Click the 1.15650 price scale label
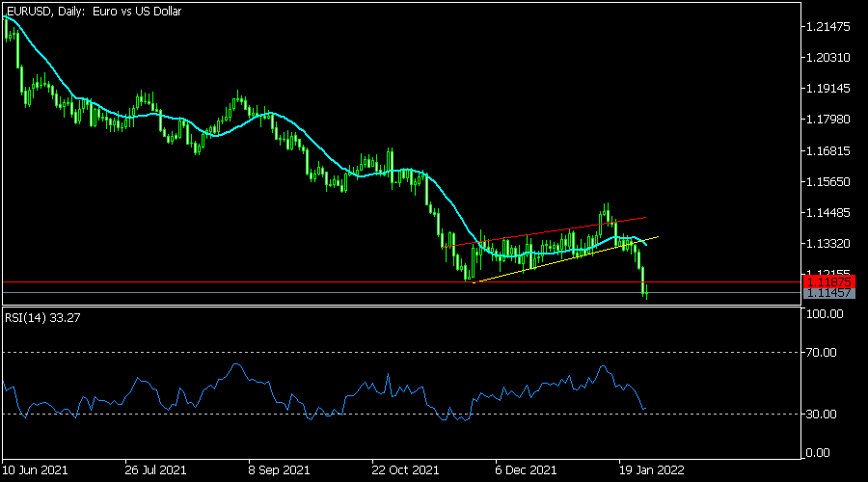868x482 pixels. pyautogui.click(x=831, y=182)
